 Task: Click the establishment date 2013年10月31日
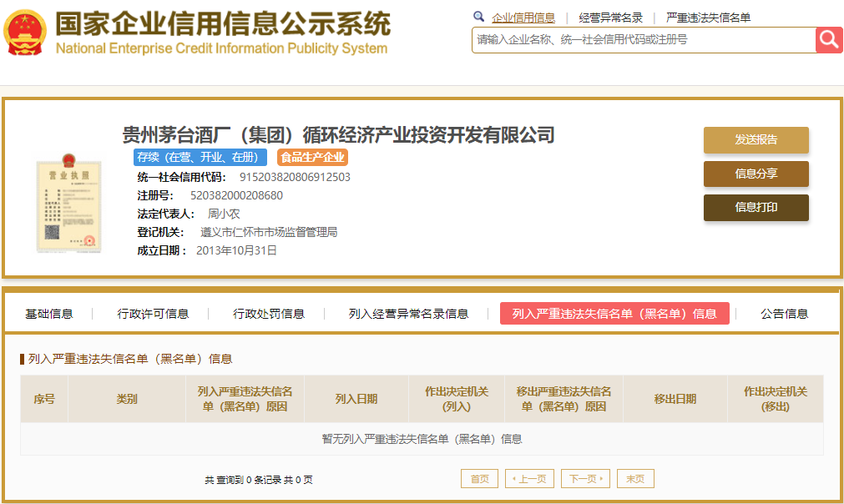236,250
